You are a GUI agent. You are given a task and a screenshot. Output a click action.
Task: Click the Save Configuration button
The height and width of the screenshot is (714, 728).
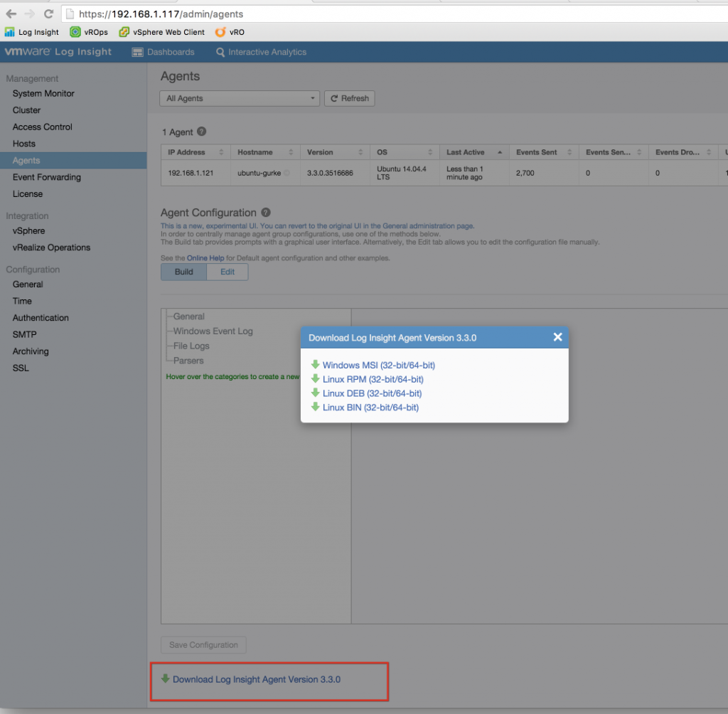203,644
